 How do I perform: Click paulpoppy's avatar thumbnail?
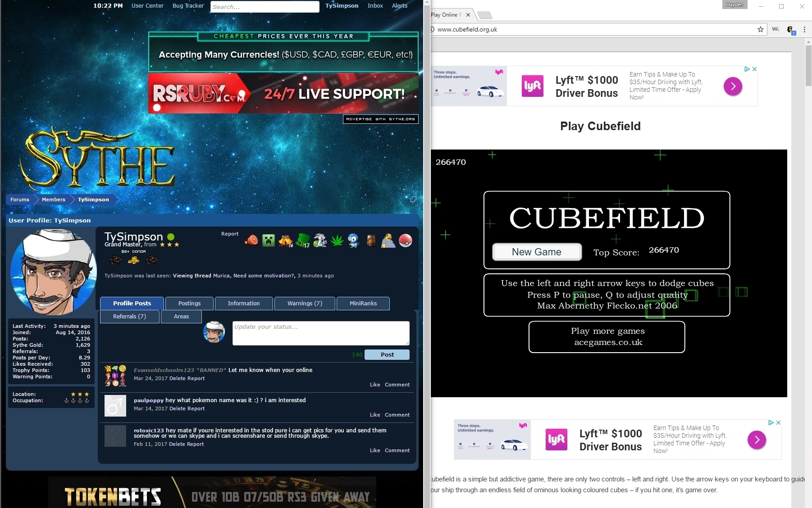[115, 405]
